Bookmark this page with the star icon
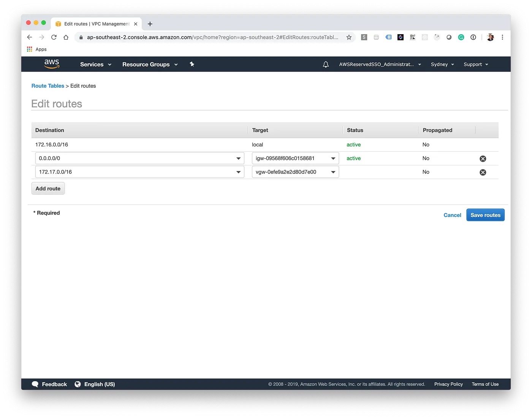Image resolution: width=532 pixels, height=418 pixels. click(x=349, y=37)
